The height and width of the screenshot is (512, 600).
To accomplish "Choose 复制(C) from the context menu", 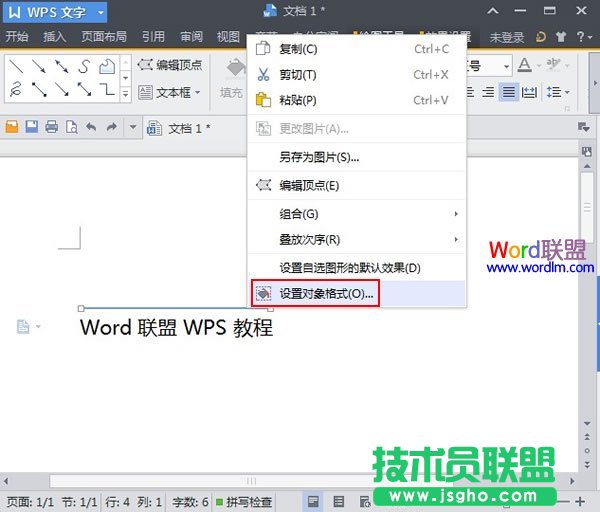I will (x=298, y=49).
